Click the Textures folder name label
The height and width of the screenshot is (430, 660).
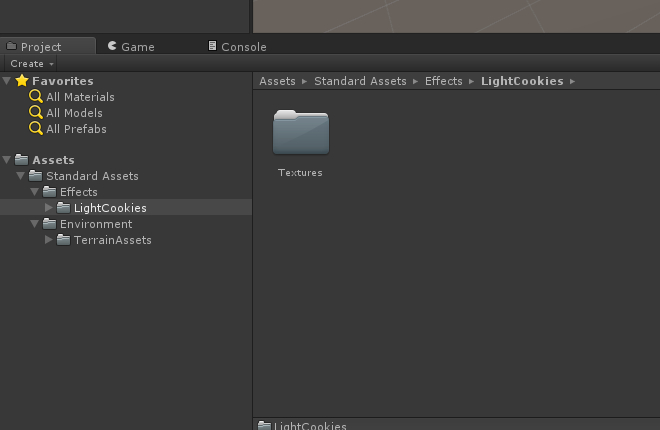300,173
